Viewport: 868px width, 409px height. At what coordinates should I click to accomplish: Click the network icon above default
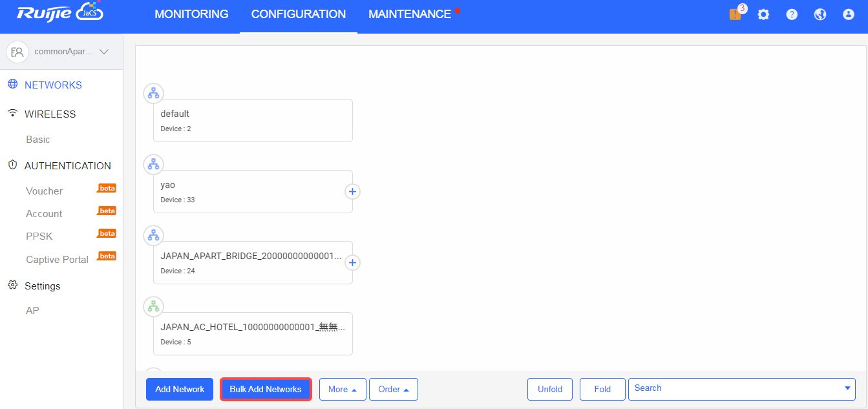pyautogui.click(x=153, y=94)
